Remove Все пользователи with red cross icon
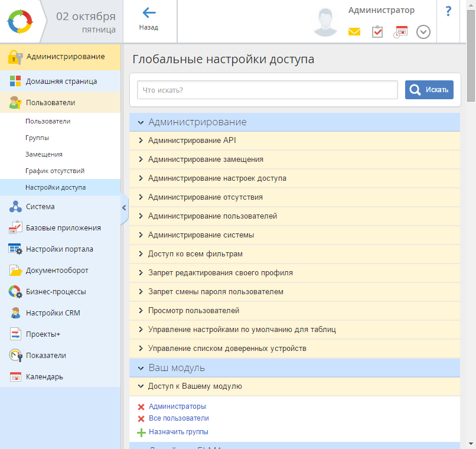The height and width of the screenshot is (449, 476). point(141,419)
